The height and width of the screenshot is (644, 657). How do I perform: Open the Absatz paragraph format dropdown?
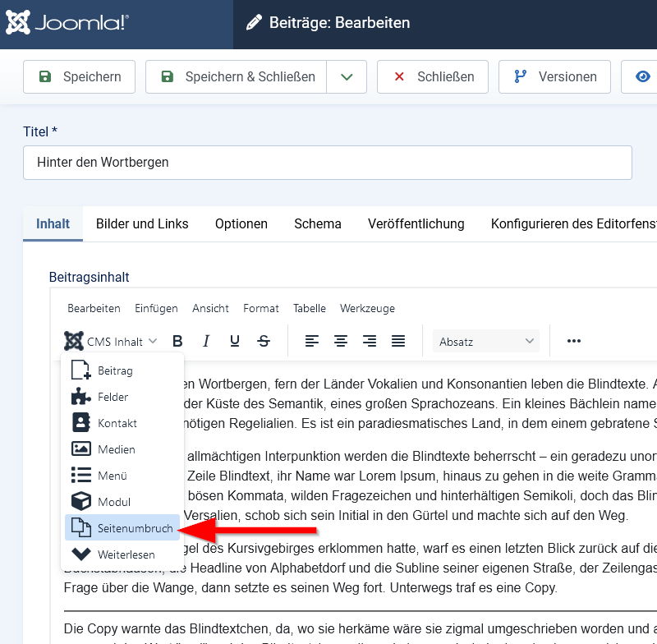coord(486,341)
